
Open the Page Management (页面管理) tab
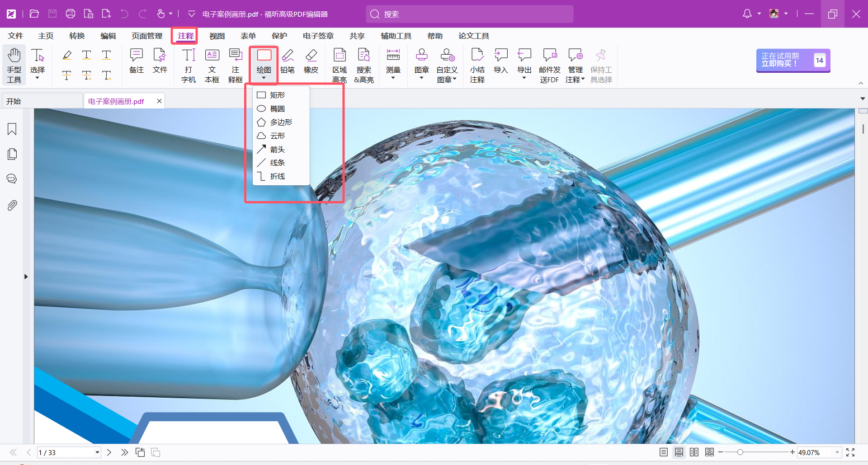147,36
